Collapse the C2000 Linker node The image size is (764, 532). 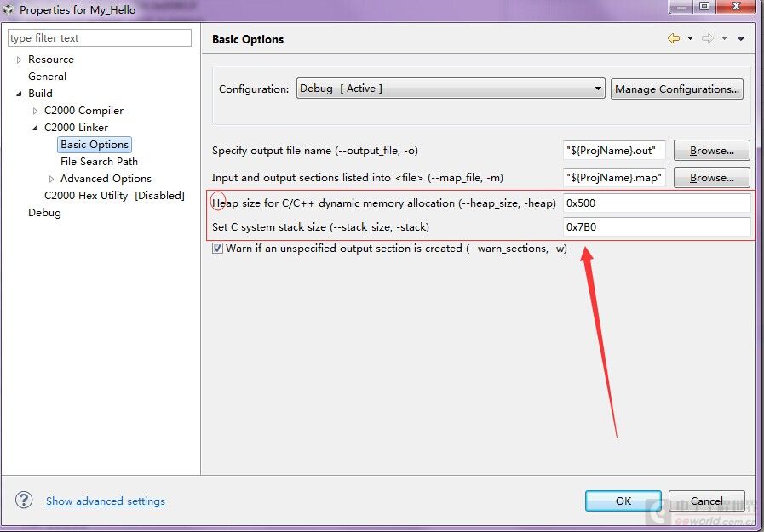coord(35,128)
